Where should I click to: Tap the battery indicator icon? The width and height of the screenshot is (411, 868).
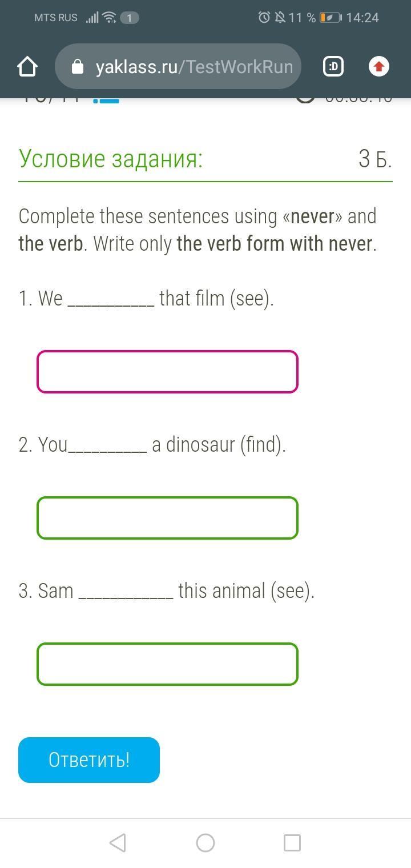[331, 18]
